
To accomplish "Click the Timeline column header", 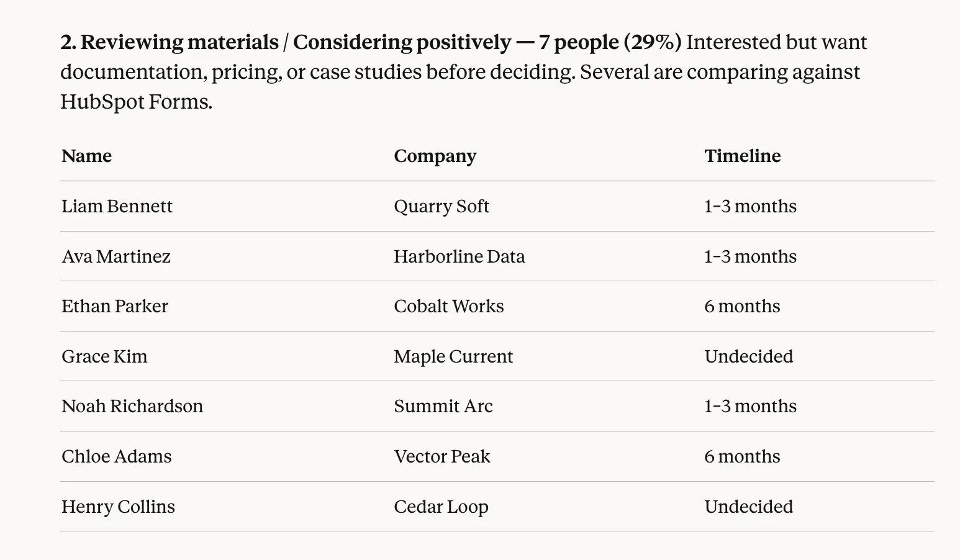I will 742,156.
